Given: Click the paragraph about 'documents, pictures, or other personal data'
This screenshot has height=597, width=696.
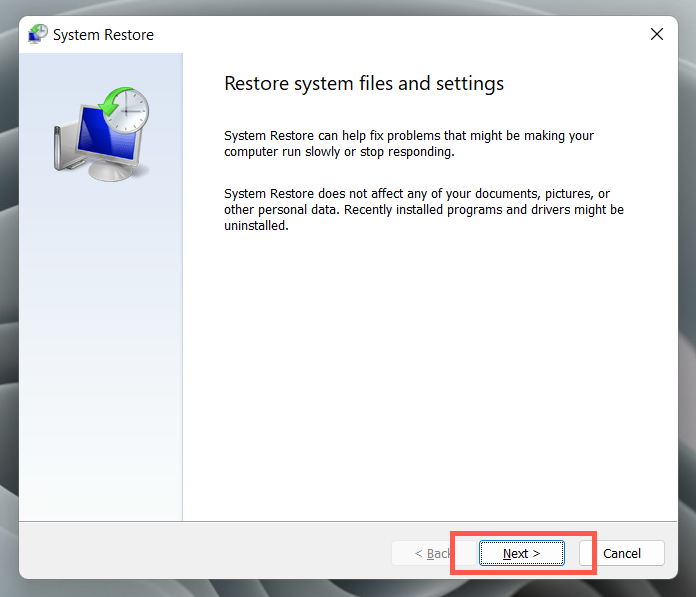Looking at the screenshot, I should [x=424, y=210].
